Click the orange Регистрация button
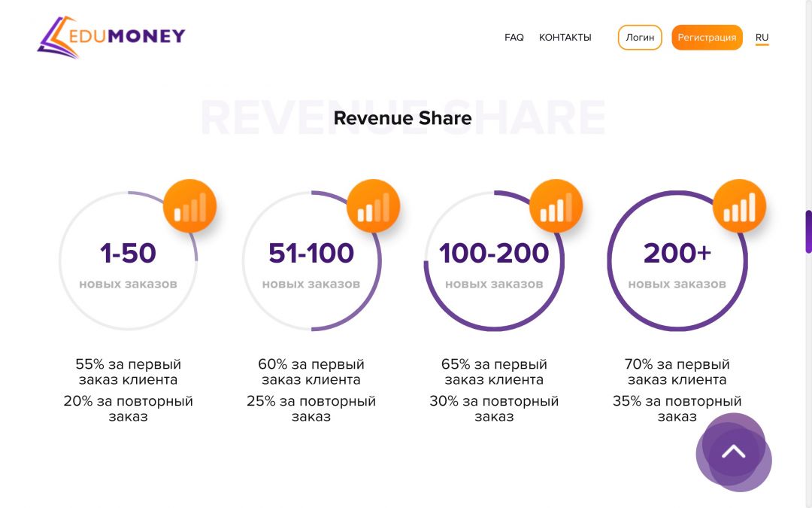The height and width of the screenshot is (508, 812). (707, 38)
